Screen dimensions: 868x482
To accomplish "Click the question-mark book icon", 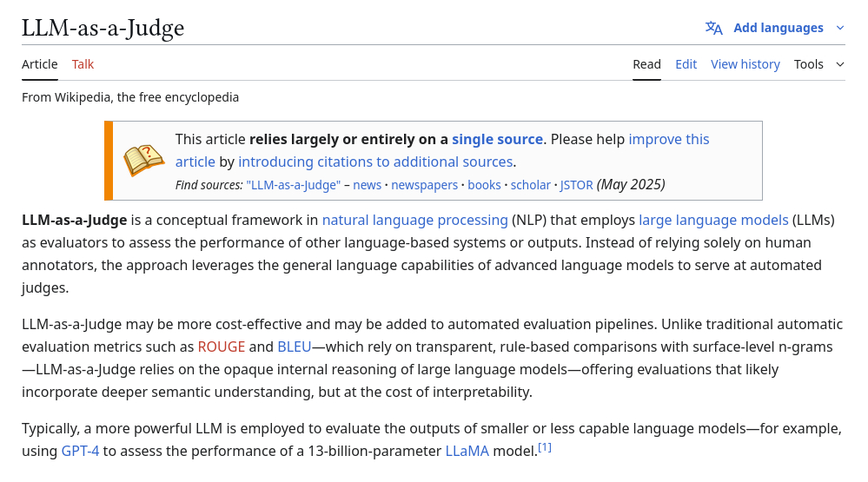I will (x=143, y=161).
